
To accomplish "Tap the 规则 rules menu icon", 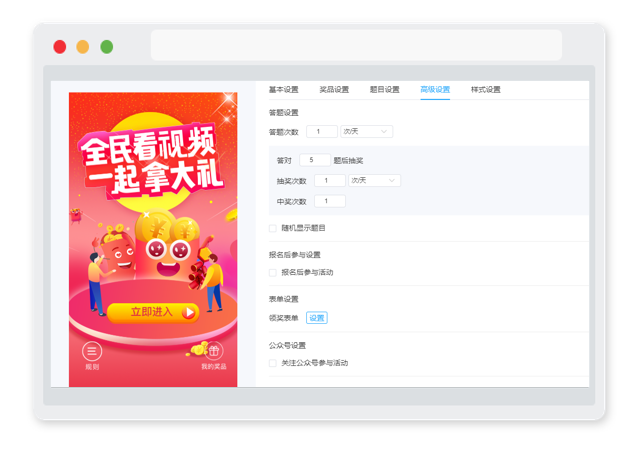I will click(x=92, y=351).
